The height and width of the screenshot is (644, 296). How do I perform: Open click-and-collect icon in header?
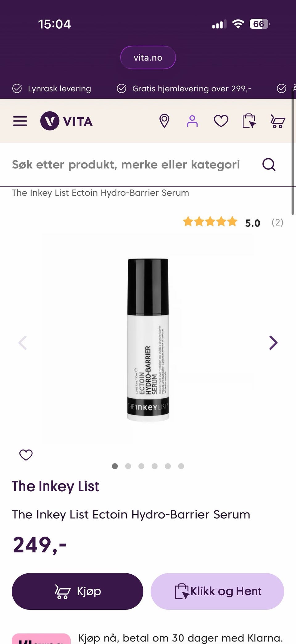coord(249,121)
